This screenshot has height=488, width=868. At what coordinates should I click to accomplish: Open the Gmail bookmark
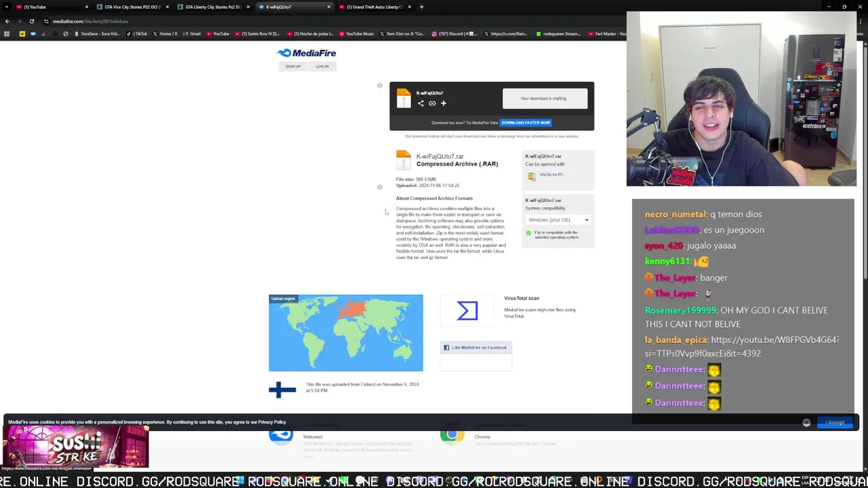click(192, 34)
